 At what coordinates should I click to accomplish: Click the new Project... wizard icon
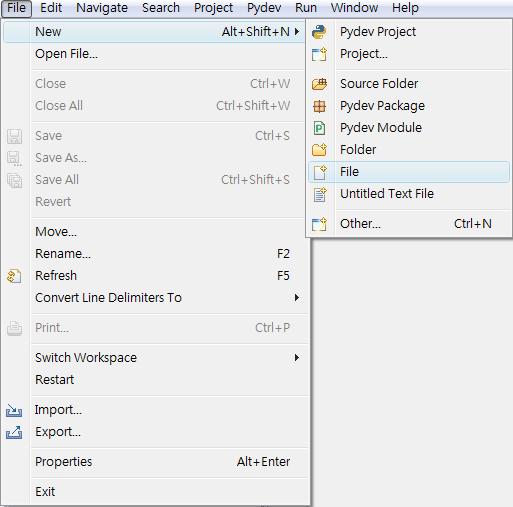coord(319,54)
